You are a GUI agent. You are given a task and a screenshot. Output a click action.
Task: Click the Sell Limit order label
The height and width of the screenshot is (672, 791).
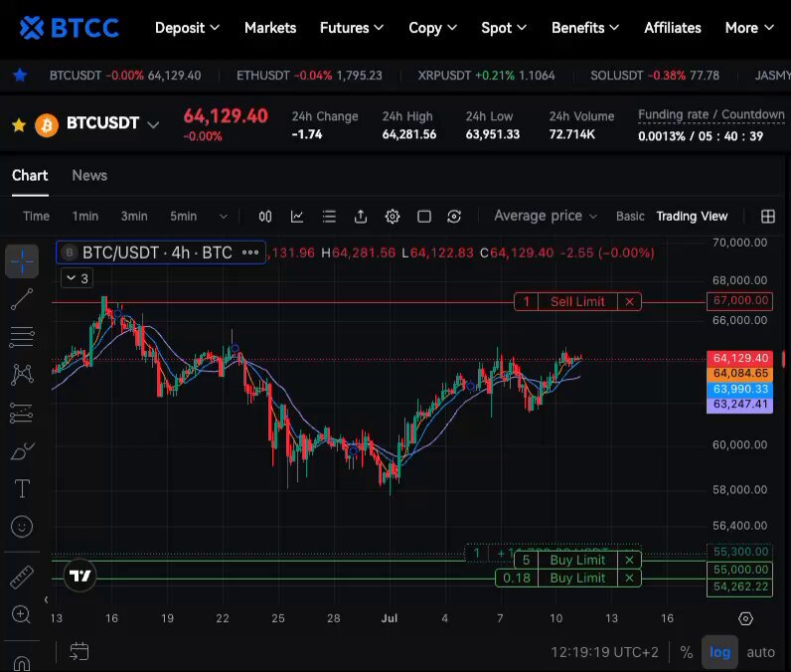click(577, 301)
